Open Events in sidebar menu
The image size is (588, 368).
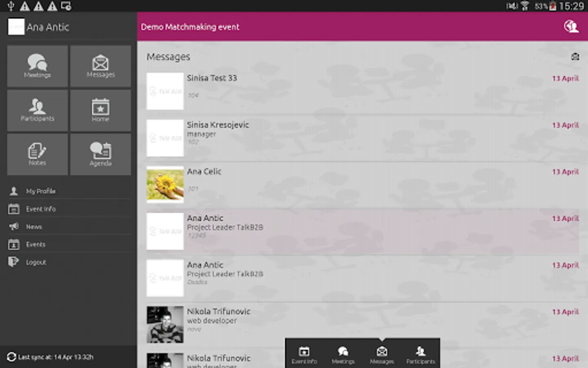pyautogui.click(x=69, y=244)
